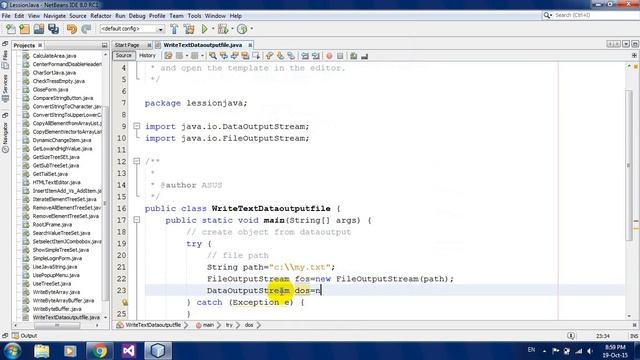Click the Shift Line Left icon
This screenshot has width=640, height=360.
click(x=305, y=56)
